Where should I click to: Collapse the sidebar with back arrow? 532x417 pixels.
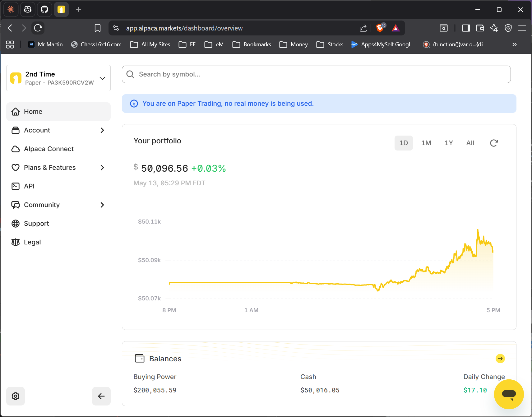pyautogui.click(x=101, y=396)
